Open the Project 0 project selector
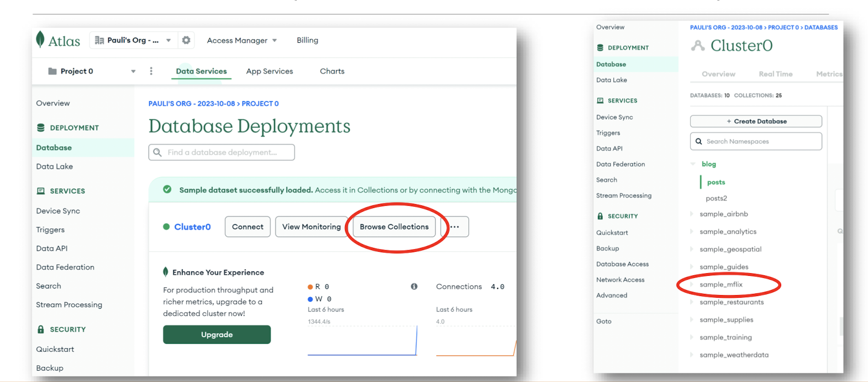The height and width of the screenshot is (382, 868). 91,71
